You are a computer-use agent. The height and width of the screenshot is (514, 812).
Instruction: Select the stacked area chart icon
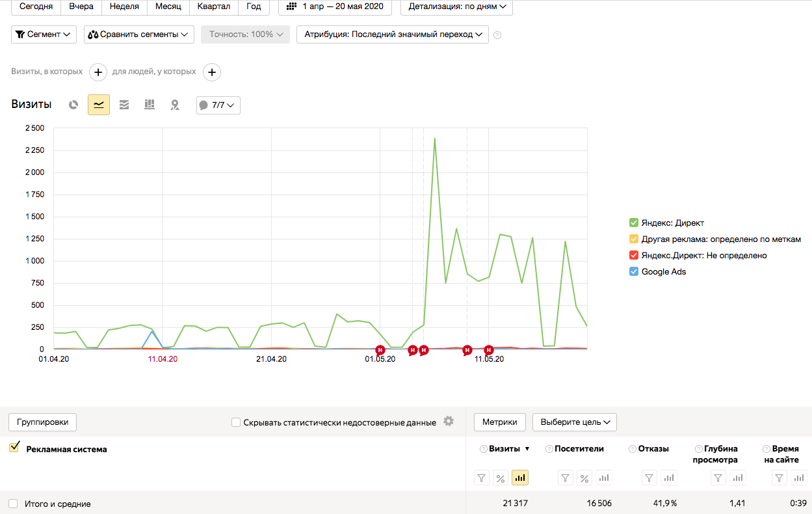124,105
